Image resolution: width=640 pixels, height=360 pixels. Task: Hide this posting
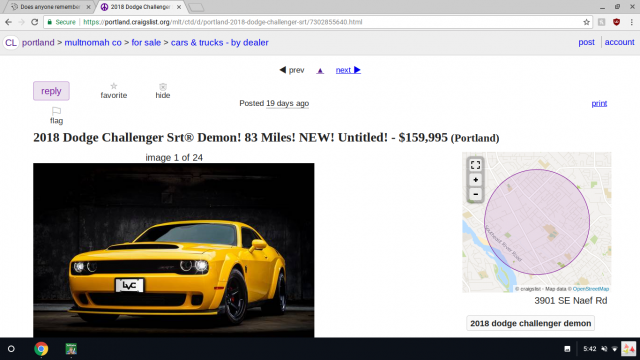tap(163, 91)
